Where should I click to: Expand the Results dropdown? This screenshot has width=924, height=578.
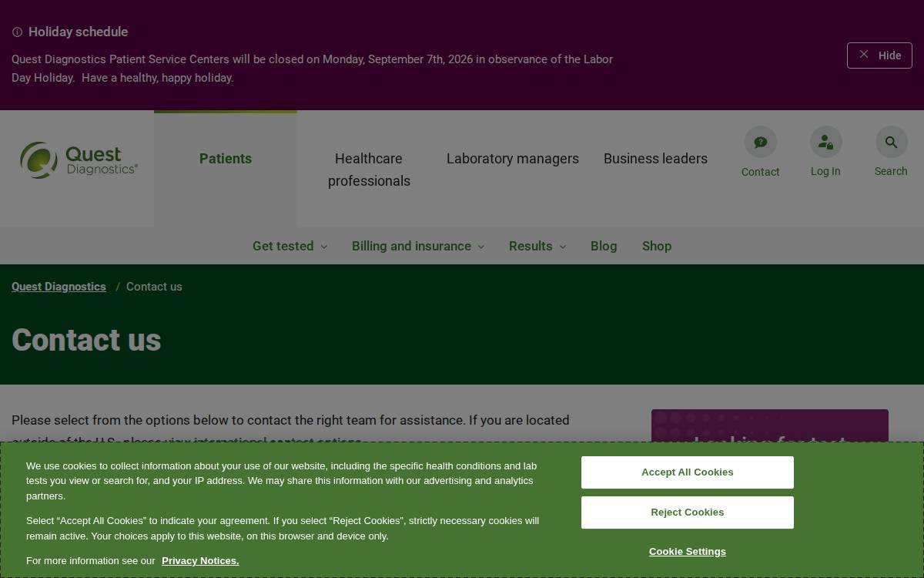(537, 246)
